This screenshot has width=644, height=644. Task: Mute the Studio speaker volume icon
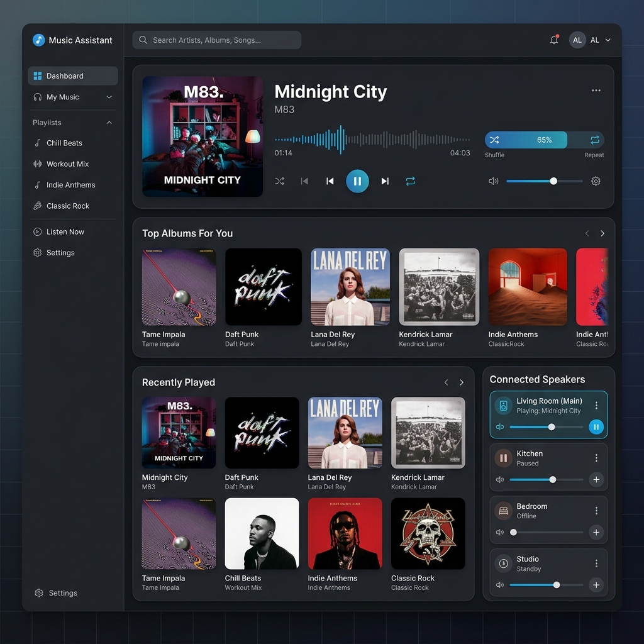[500, 585]
